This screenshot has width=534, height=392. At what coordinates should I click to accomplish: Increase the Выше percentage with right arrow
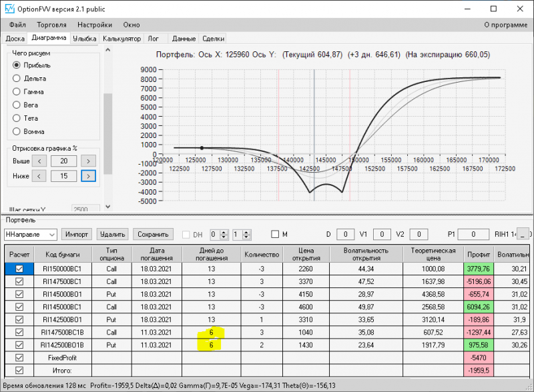click(x=88, y=161)
